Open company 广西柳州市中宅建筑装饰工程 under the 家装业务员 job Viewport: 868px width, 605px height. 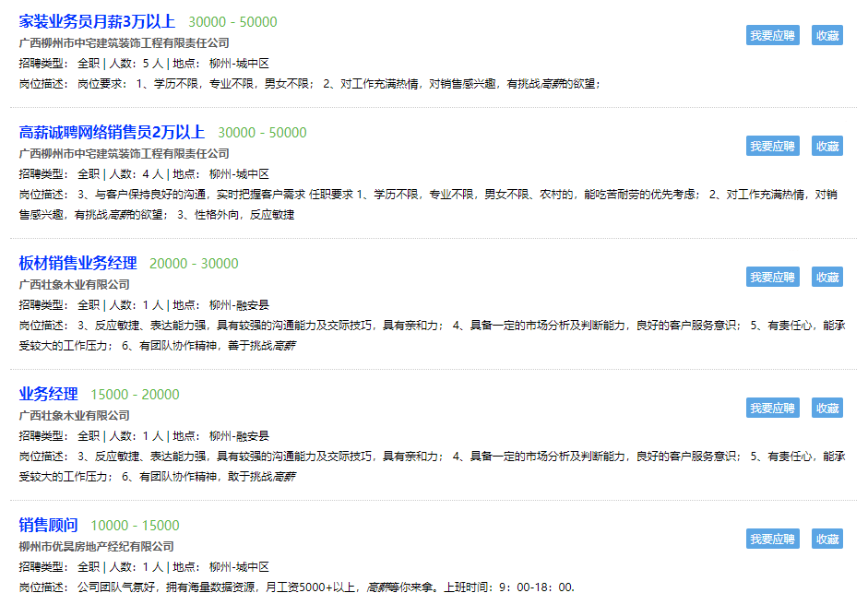click(124, 43)
